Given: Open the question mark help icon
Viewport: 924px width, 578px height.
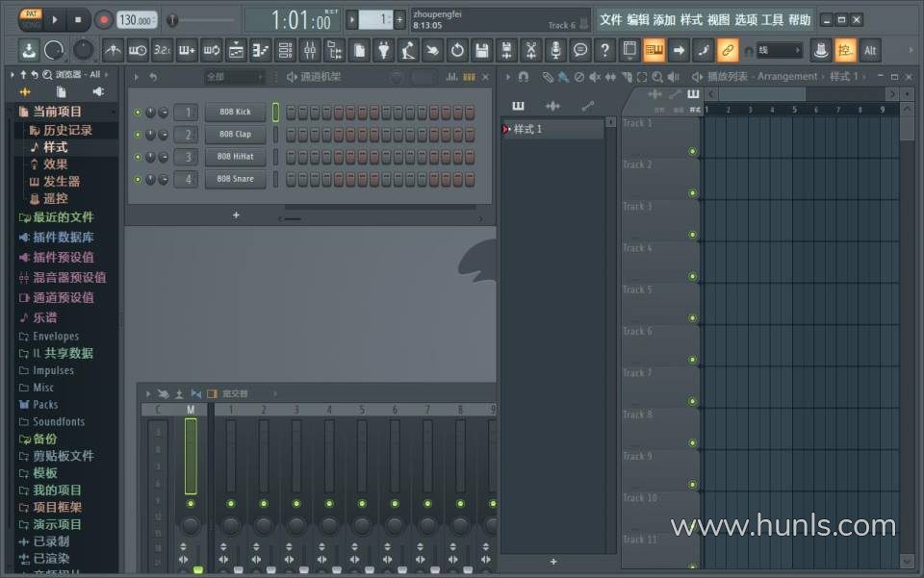Looking at the screenshot, I should point(605,51).
